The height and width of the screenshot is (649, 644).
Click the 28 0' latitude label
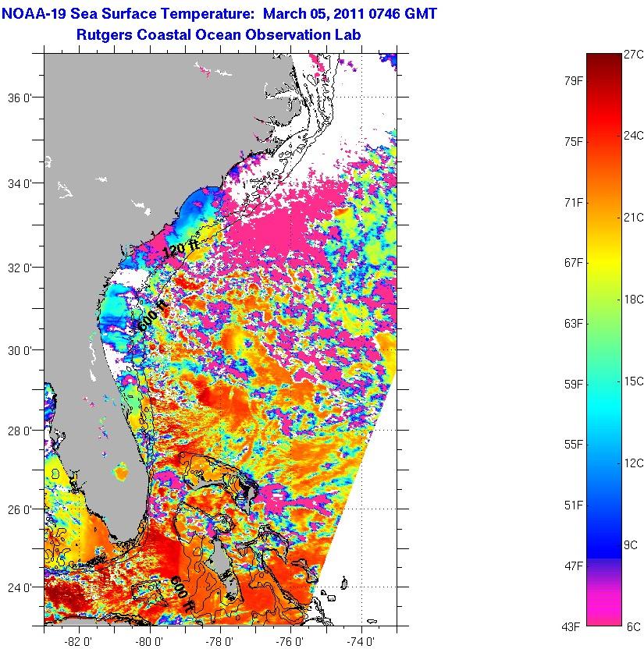tap(20, 431)
